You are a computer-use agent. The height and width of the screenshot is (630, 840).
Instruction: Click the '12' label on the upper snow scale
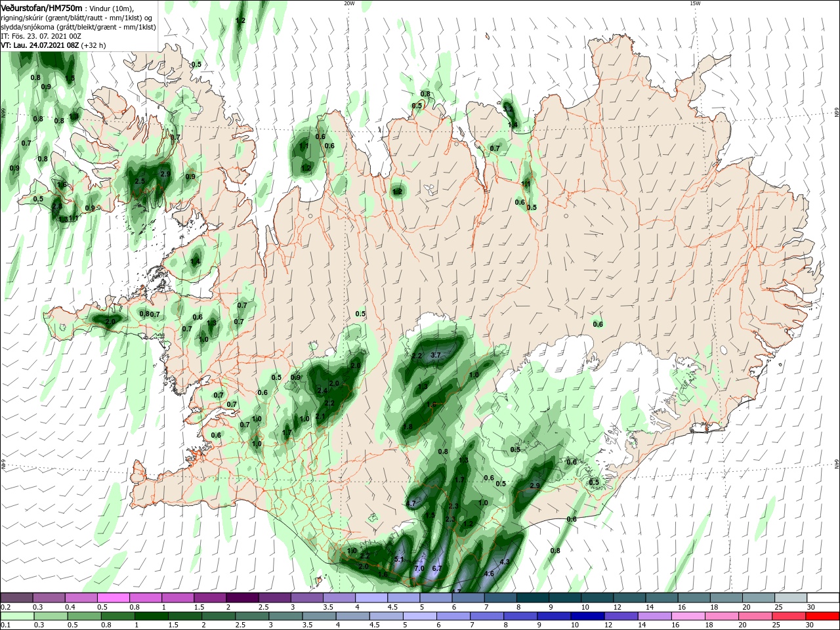pyautogui.click(x=617, y=607)
